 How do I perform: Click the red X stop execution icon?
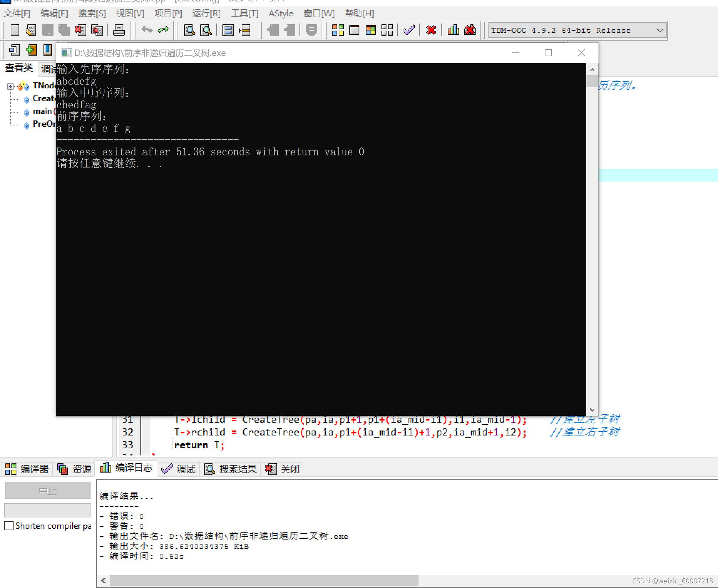(431, 30)
